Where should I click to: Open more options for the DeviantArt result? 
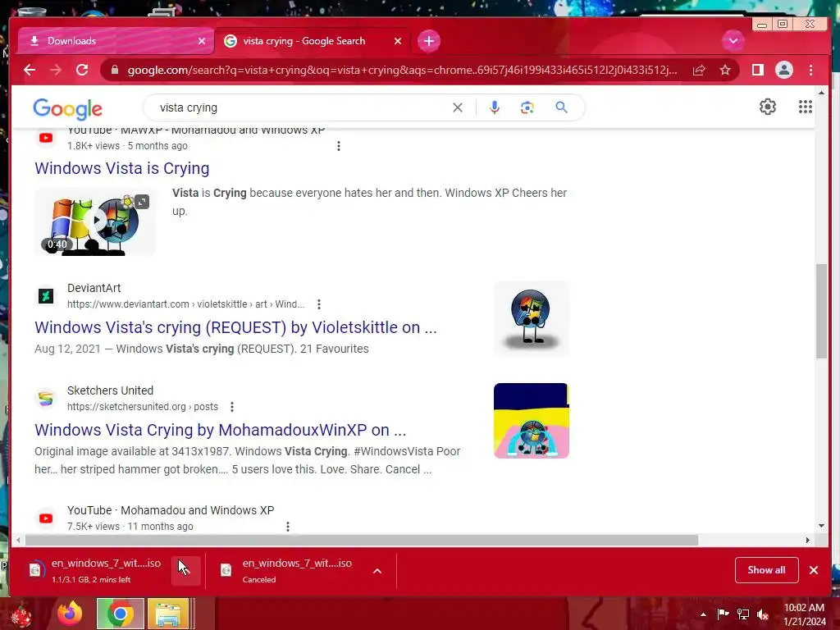coord(319,304)
